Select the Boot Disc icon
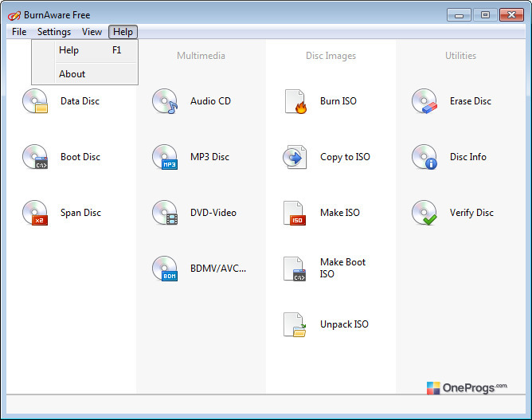Viewport: 532px width, 420px height. 35,156
